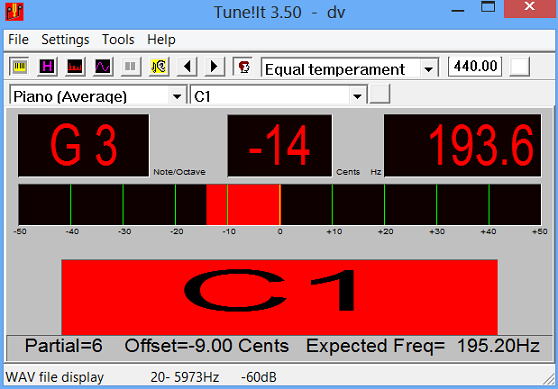Click the large red C1 target note panel
The height and width of the screenshot is (389, 558).
(279, 297)
